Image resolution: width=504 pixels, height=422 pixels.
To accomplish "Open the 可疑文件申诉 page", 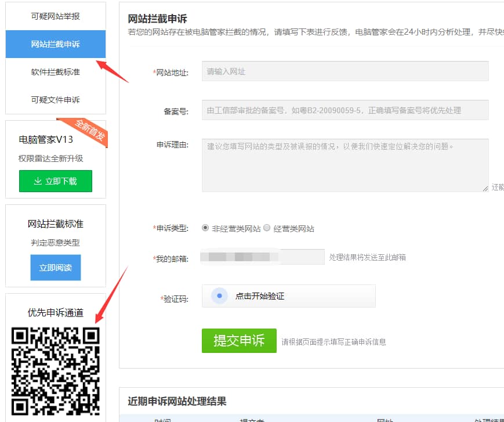I will click(x=55, y=99).
